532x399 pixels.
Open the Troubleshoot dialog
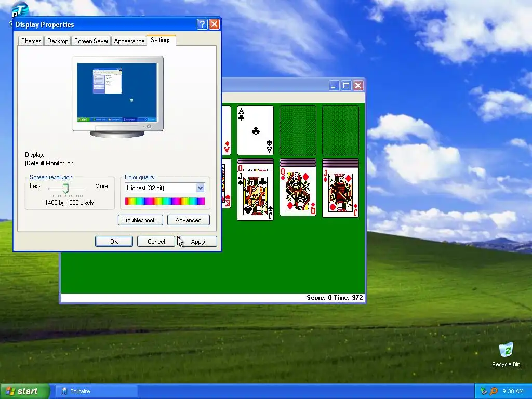140,220
